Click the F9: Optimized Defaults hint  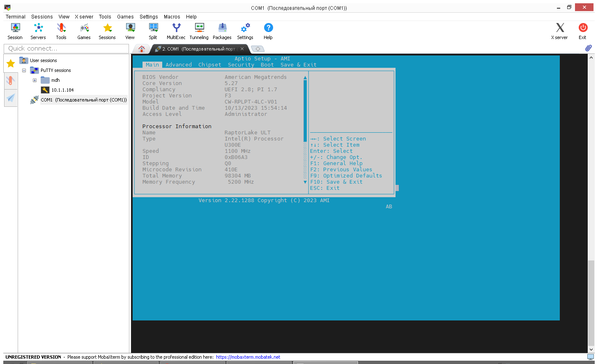click(x=346, y=176)
